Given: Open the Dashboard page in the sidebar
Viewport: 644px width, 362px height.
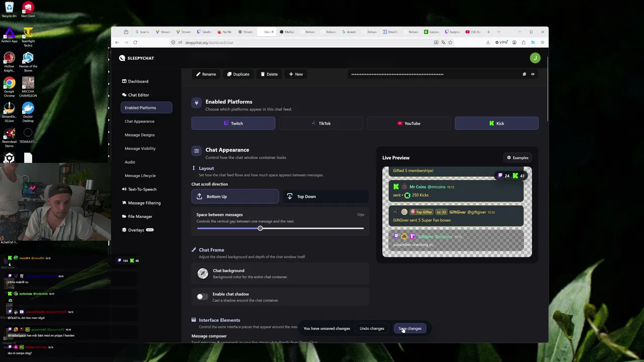Looking at the screenshot, I should point(135,81).
